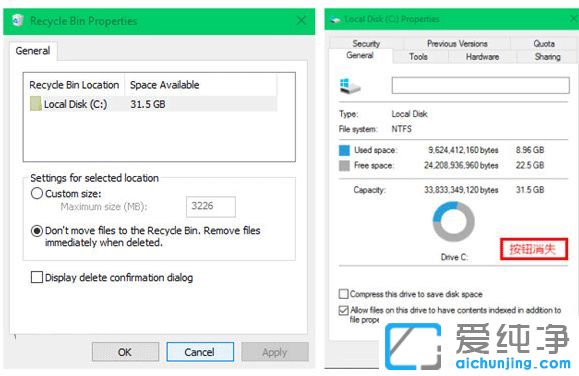Click the drive name text field
579x376 pixels.
click(480, 85)
